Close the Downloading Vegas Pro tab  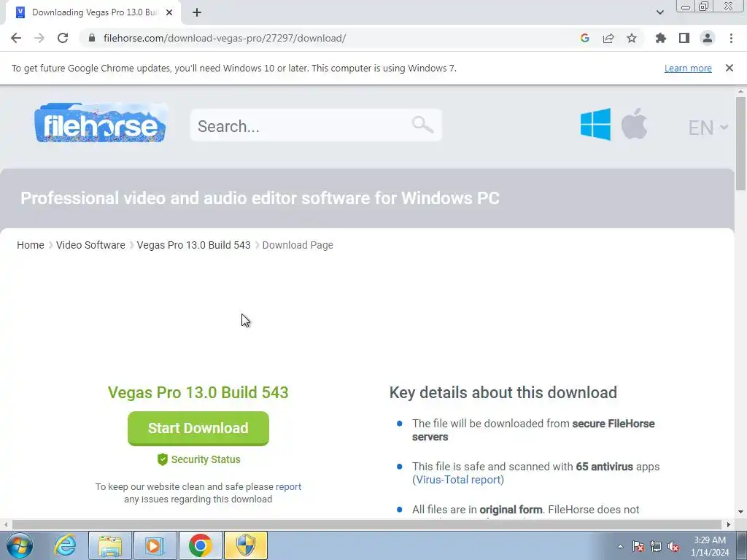pyautogui.click(x=169, y=12)
